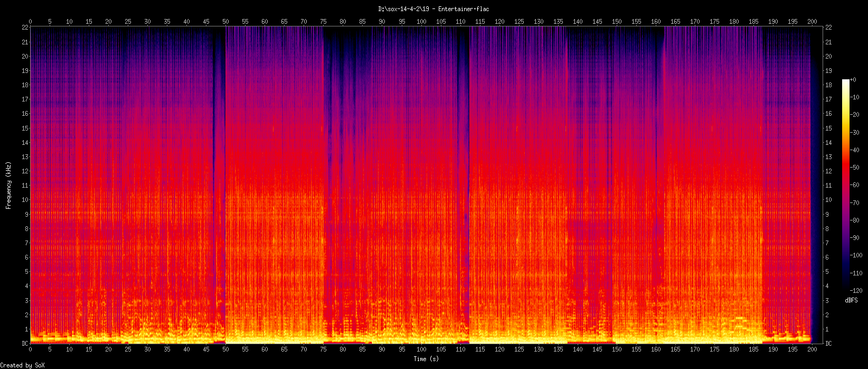Click the title 'D:\sox-14-4-2\19 - Entertainer.flac'
Viewport: 868px width, 369px height.
[433, 9]
